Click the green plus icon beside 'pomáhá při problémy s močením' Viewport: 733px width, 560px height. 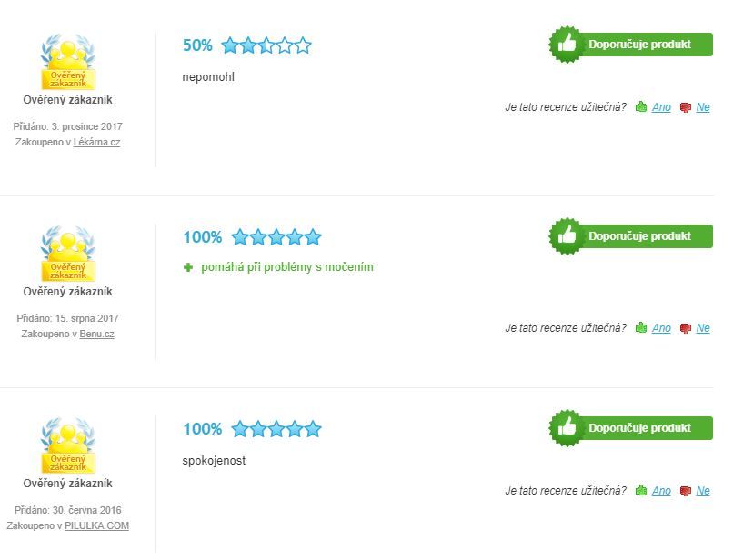pyautogui.click(x=188, y=267)
